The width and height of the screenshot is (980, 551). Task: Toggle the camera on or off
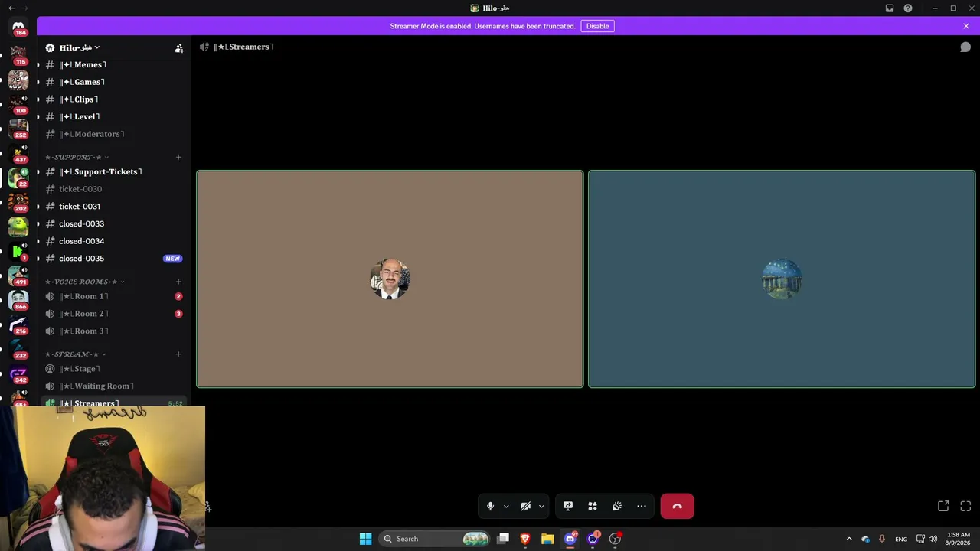[525, 506]
